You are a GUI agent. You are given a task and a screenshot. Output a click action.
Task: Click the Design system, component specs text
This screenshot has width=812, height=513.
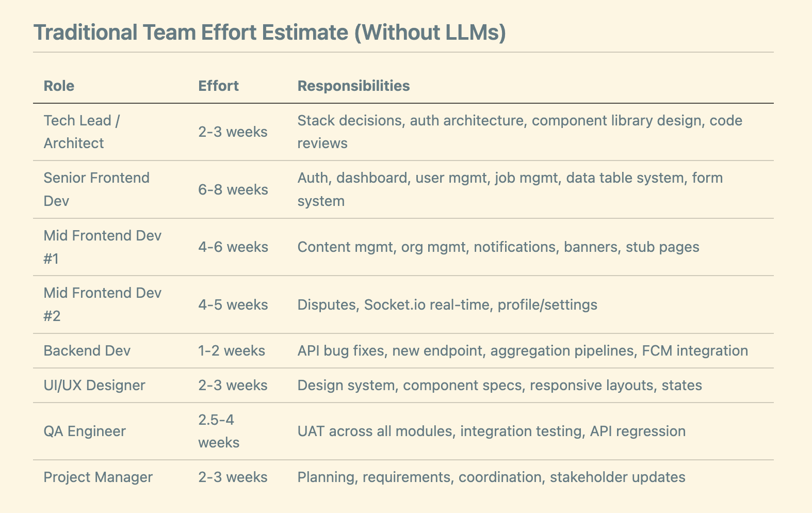[x=500, y=386]
